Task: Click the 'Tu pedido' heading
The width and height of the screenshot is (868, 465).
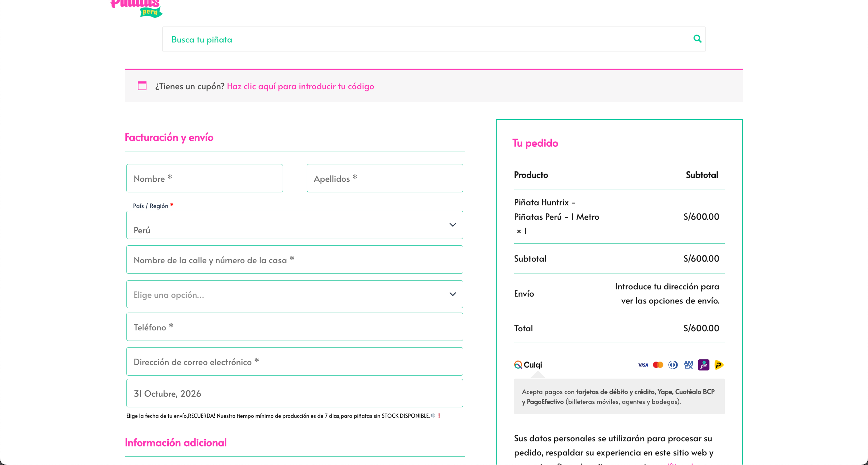Action: point(535,143)
